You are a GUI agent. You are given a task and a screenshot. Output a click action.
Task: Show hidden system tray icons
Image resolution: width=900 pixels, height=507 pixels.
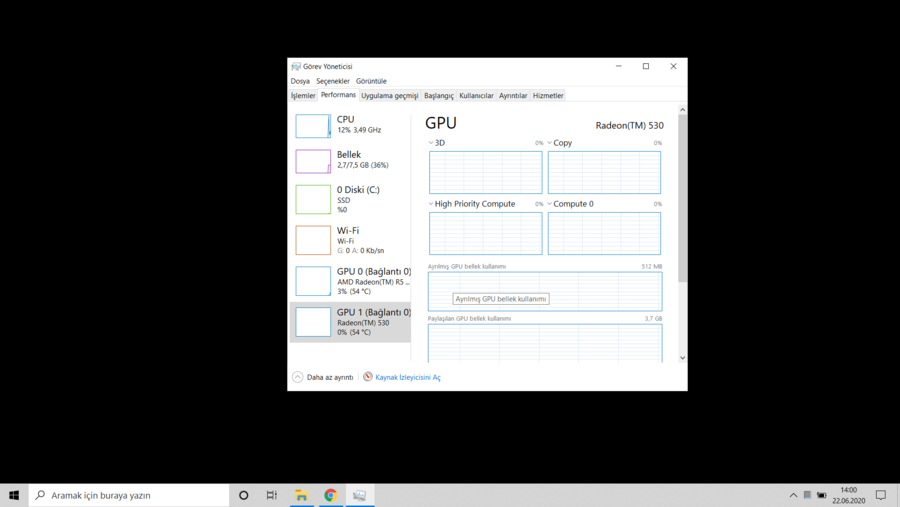point(793,495)
